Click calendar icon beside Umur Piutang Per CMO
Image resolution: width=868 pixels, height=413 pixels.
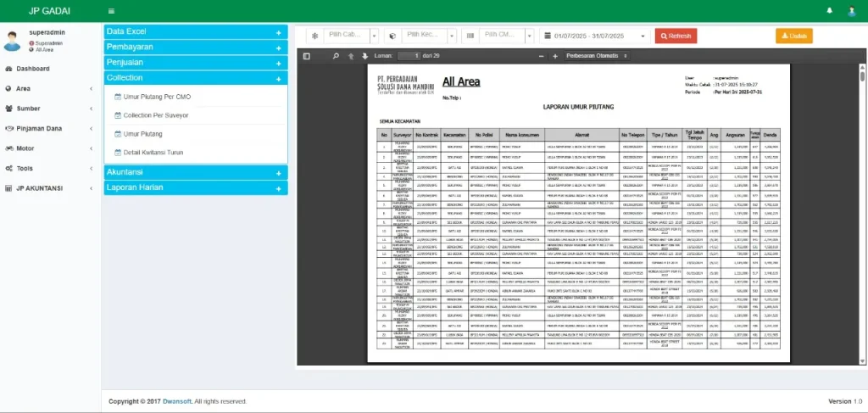tap(117, 97)
